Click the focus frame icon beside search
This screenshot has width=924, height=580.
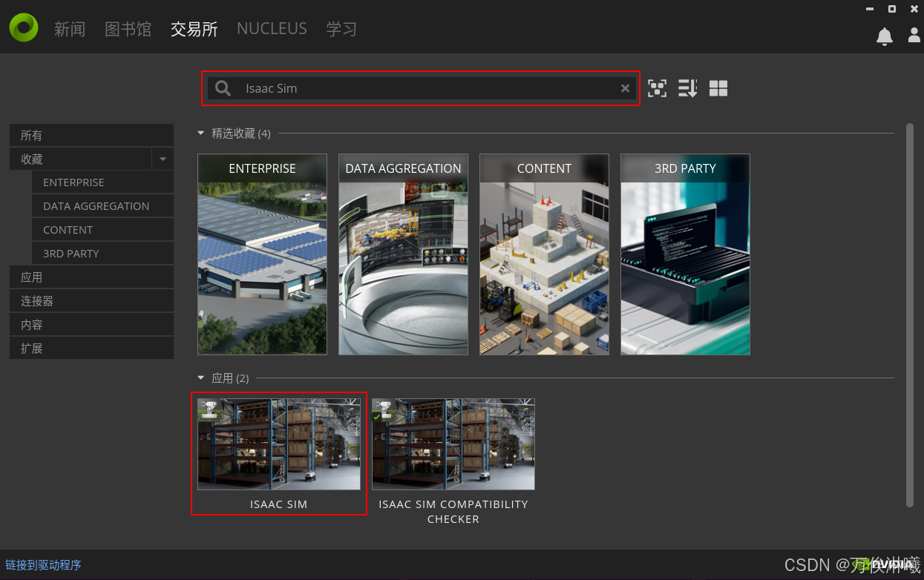coord(657,89)
